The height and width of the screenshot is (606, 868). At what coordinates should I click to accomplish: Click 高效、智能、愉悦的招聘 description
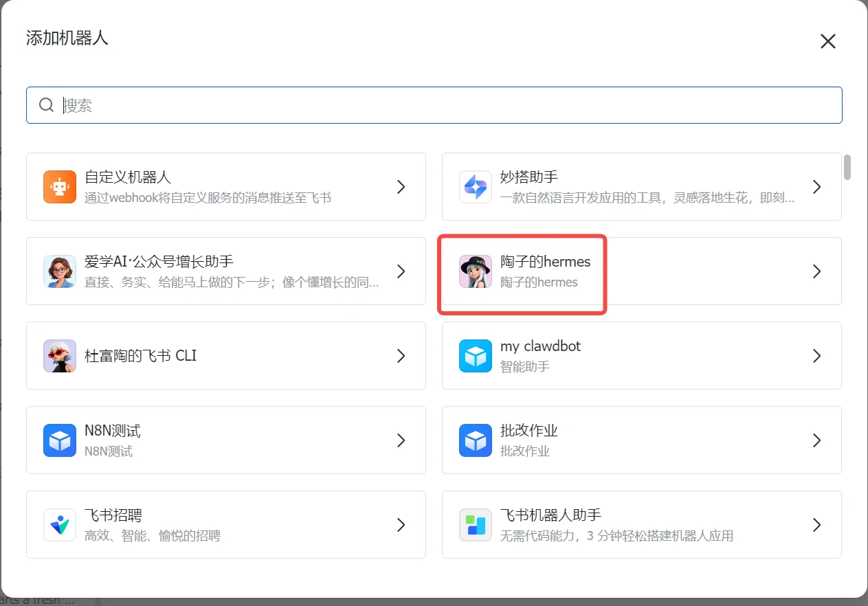click(x=153, y=536)
